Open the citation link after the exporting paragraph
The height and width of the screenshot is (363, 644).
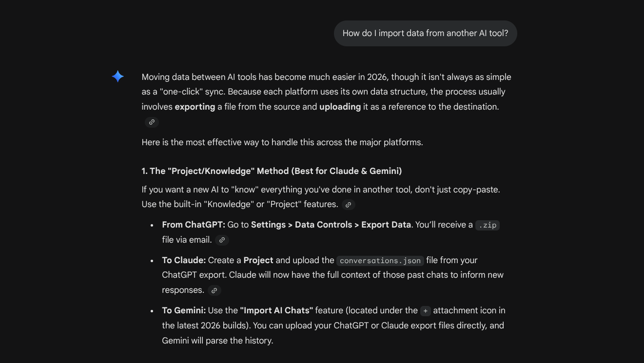[152, 122]
